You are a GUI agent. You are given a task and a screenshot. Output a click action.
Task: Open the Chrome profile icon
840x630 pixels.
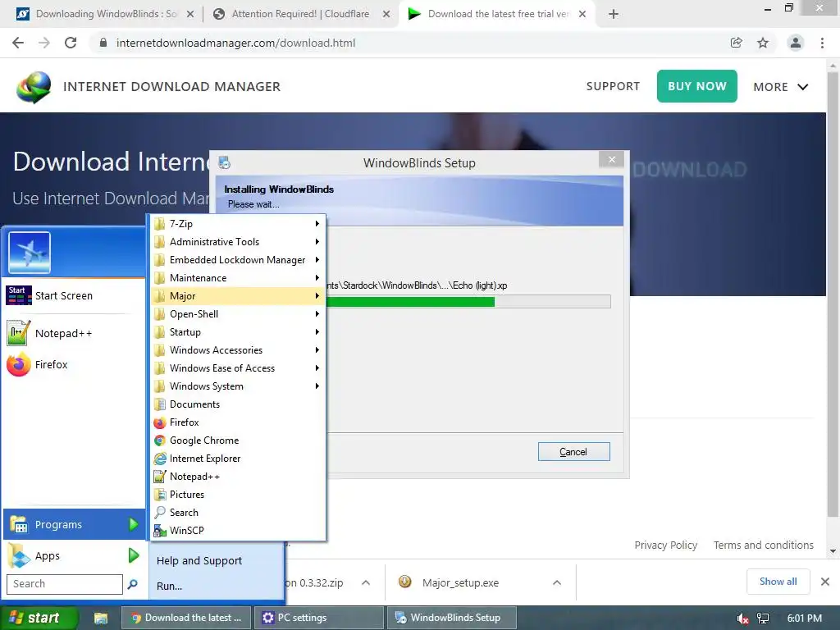point(796,43)
